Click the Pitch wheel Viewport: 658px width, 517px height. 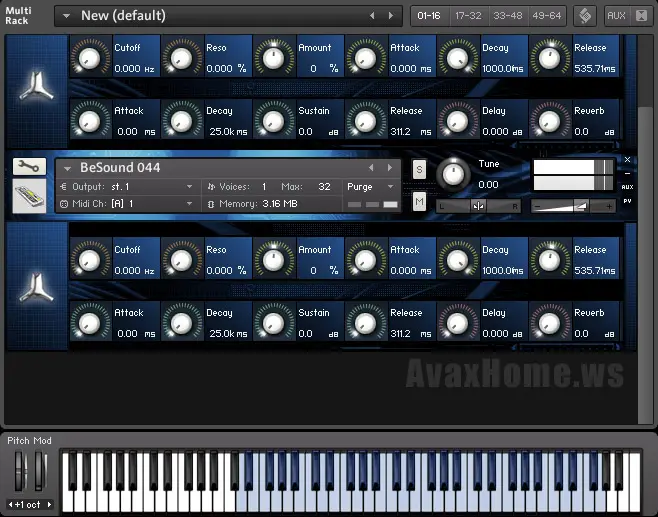pyautogui.click(x=19, y=471)
